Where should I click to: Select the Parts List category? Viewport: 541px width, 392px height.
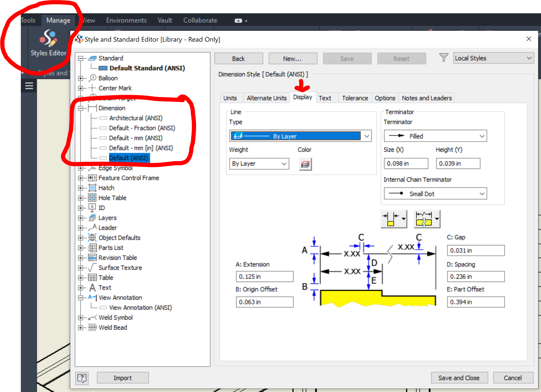[x=111, y=248]
